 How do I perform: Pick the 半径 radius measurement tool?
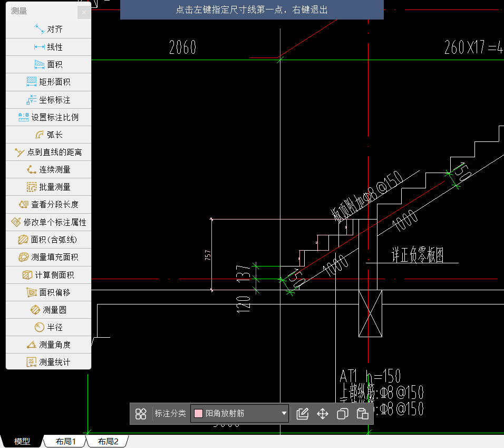click(49, 327)
